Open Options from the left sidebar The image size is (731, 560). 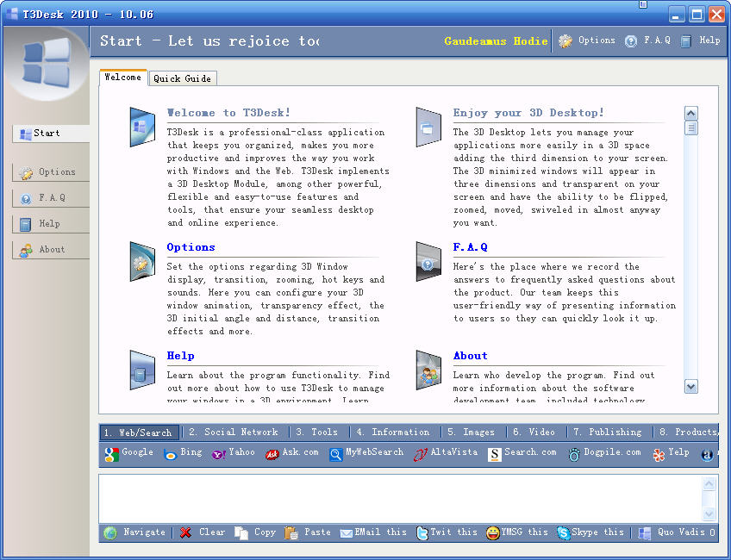(51, 172)
